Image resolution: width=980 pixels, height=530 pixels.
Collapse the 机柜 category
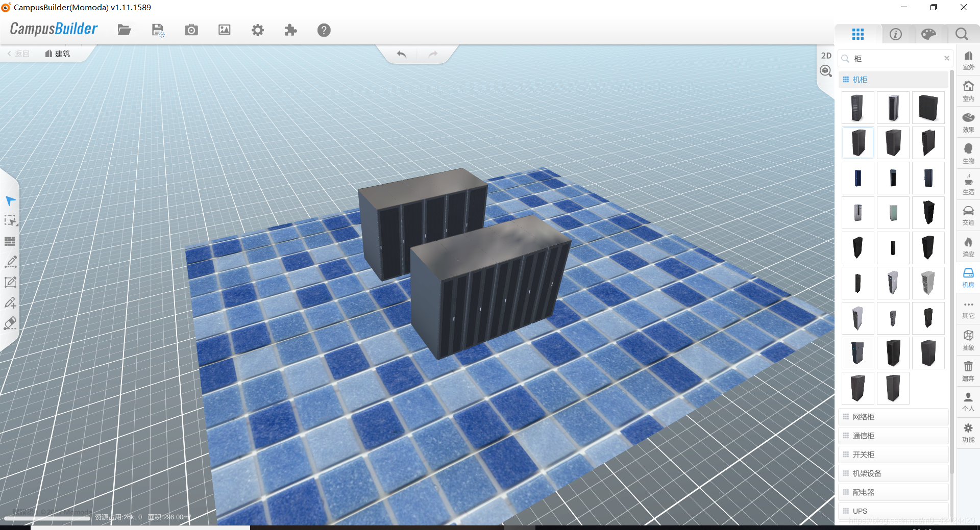893,80
